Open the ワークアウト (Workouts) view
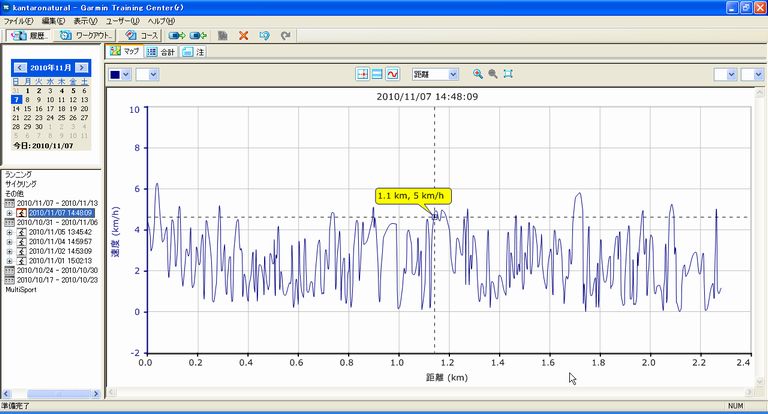This screenshot has height=414, width=768. pos(85,35)
